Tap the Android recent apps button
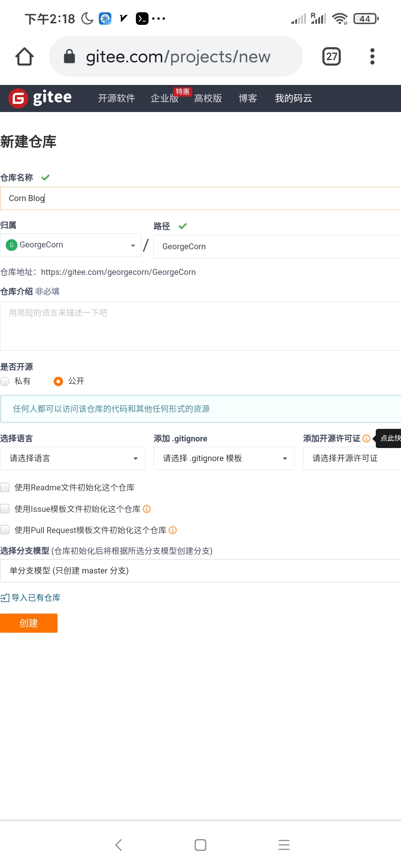Screen dimensions: 401x868 (x=284, y=845)
